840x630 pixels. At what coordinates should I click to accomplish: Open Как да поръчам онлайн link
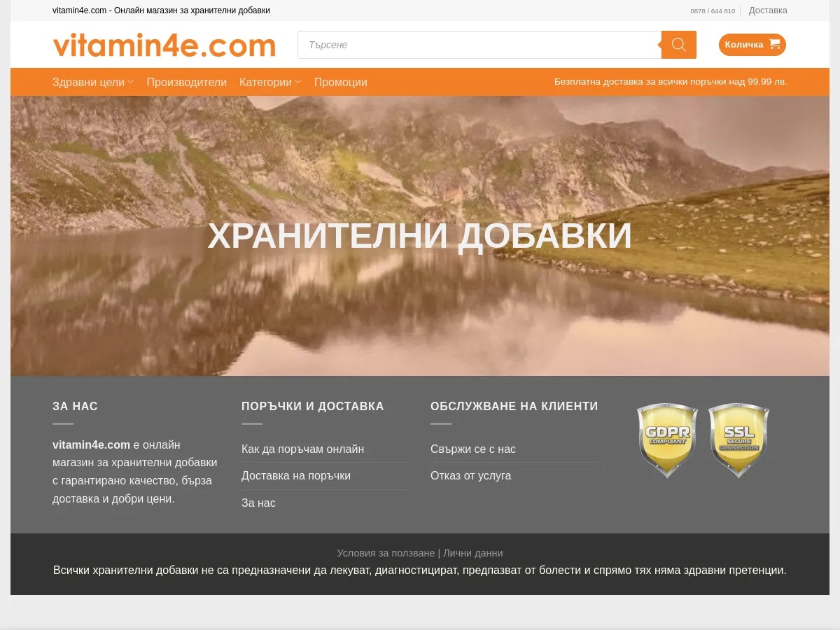pyautogui.click(x=302, y=449)
